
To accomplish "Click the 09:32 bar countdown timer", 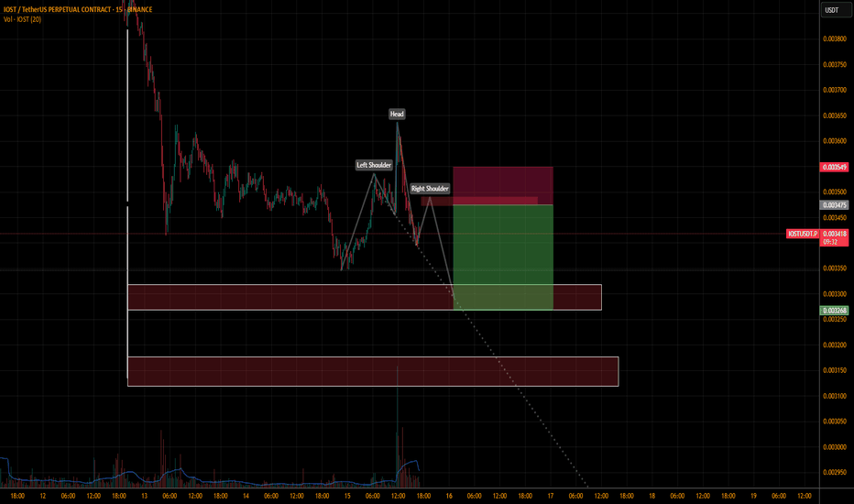I will coord(830,242).
